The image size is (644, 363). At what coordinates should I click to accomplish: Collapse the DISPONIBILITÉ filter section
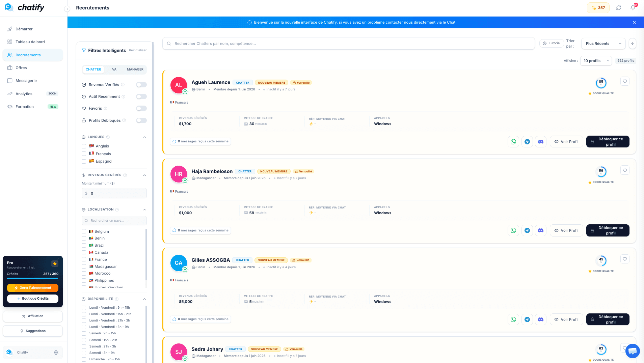tap(144, 299)
